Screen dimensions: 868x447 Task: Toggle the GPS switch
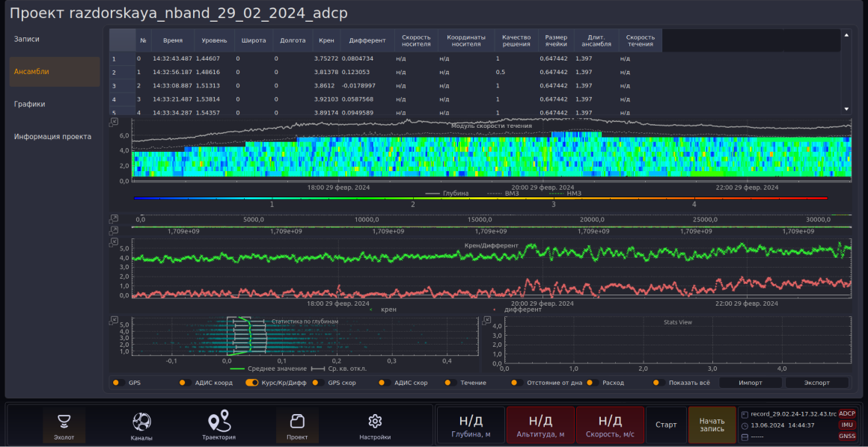click(x=118, y=382)
